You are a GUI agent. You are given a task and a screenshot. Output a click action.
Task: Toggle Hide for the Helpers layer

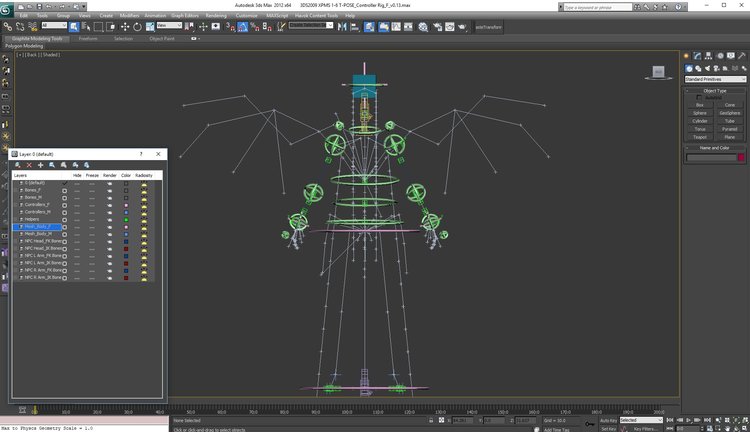coord(77,219)
